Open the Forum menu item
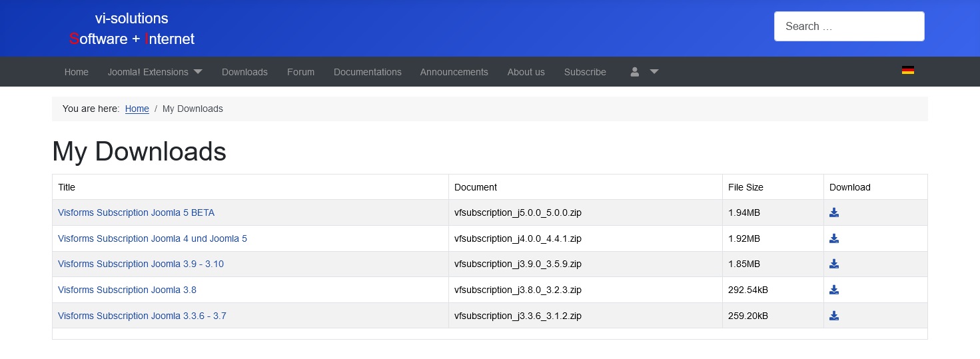Viewport: 980px width, 359px height. (x=300, y=72)
